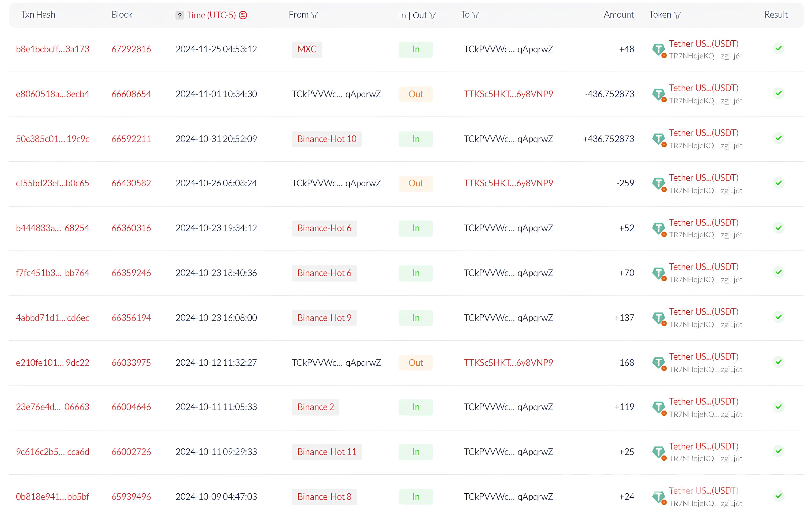Open recipient address TTKSc5HKT...6y8VNP9 in first Out row
This screenshot has width=812, height=519.
click(x=508, y=94)
